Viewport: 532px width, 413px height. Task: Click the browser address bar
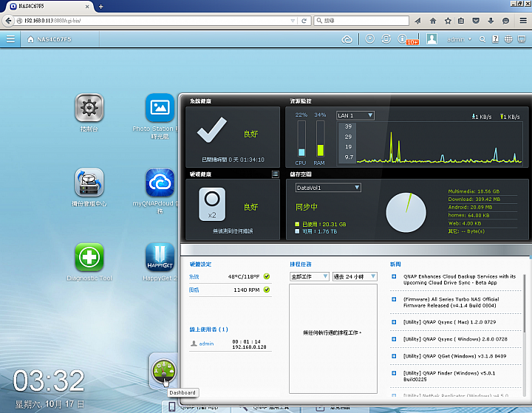pos(156,21)
